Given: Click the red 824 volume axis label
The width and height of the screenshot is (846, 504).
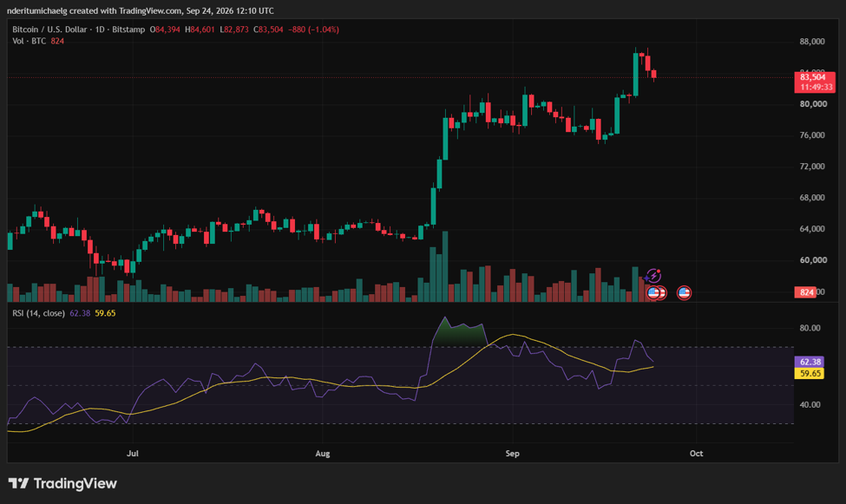Looking at the screenshot, I should pos(805,292).
